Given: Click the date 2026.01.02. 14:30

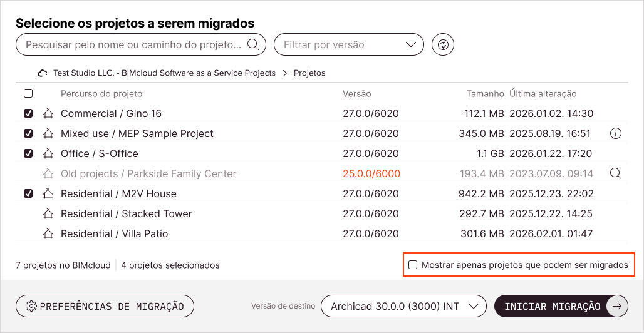Looking at the screenshot, I should (x=551, y=113).
